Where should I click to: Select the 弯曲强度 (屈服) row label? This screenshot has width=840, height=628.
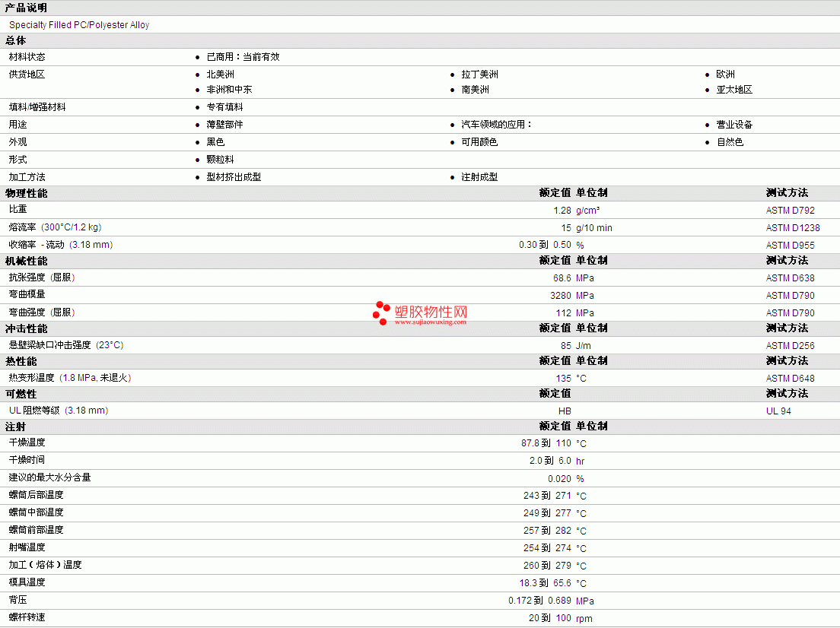(x=42, y=312)
